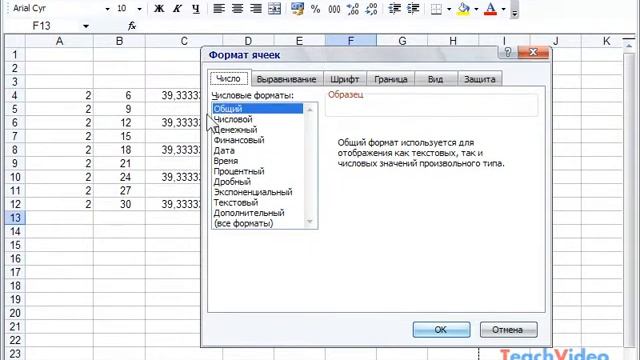Viewport: 640px width, 360px height.
Task: Select Время number format
Action: click(x=258, y=161)
